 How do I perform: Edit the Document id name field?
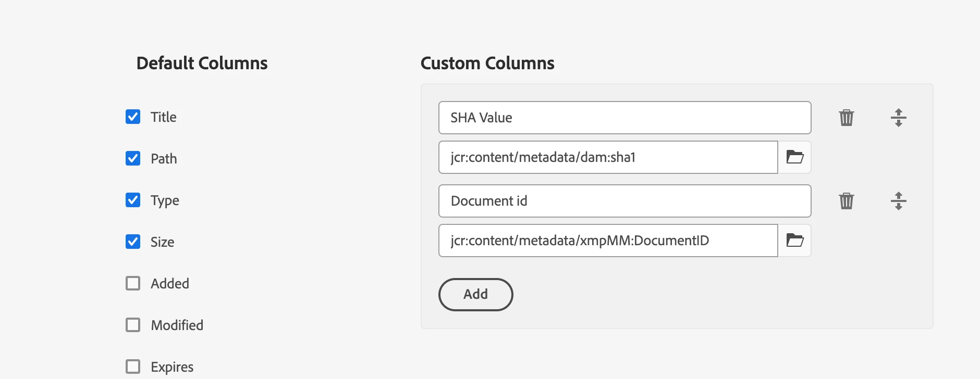[624, 201]
